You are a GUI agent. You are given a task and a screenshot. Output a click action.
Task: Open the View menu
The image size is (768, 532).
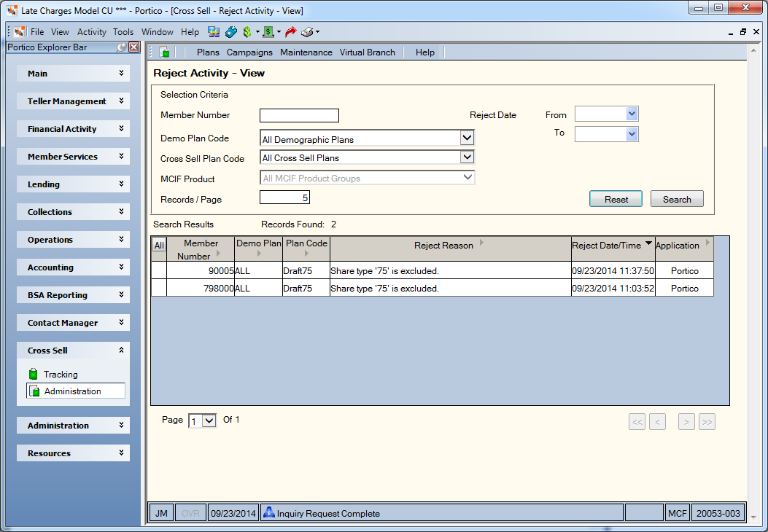tap(60, 32)
